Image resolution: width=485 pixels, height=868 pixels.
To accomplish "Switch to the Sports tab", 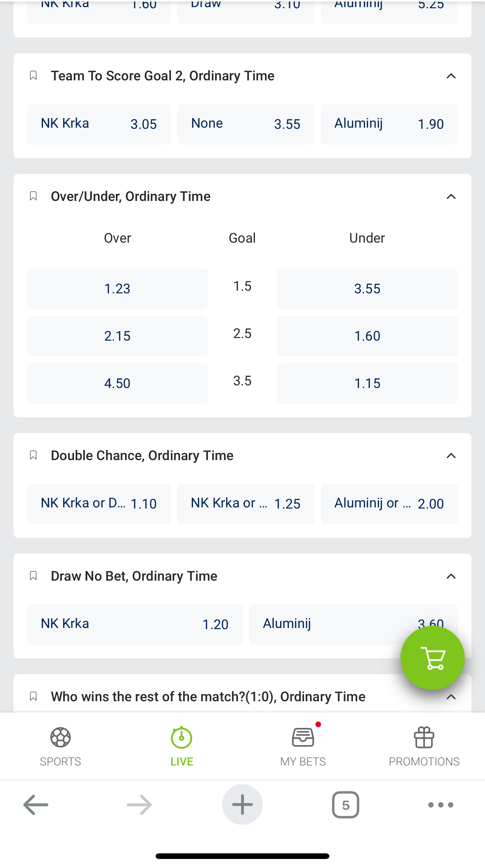I will [x=61, y=746].
